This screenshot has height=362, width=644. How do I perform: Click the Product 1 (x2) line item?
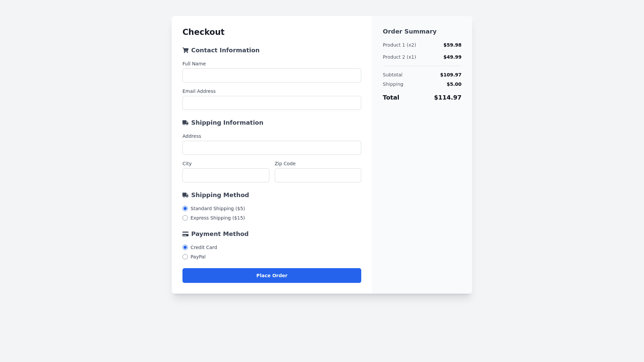(x=399, y=45)
